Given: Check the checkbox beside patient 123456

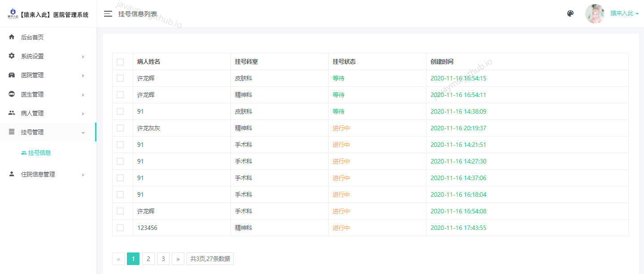Looking at the screenshot, I should (x=120, y=227).
